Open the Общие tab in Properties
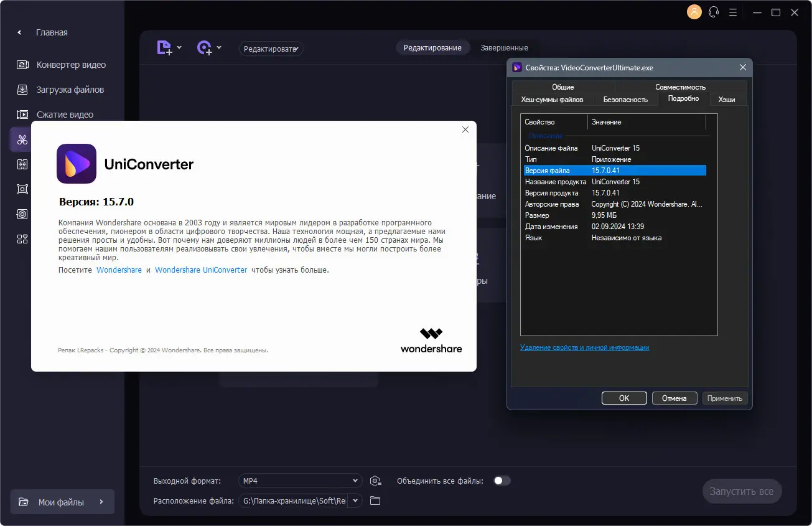Image resolution: width=812 pixels, height=526 pixels. [x=562, y=87]
